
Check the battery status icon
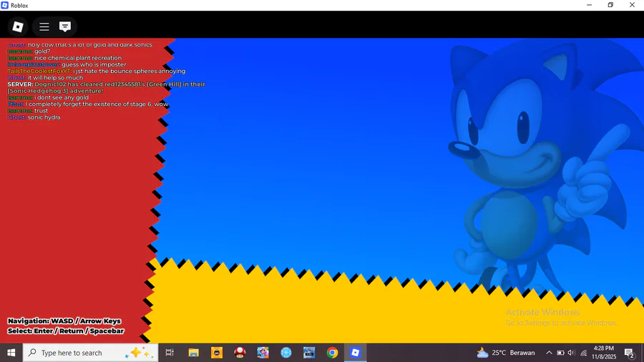[x=560, y=353]
